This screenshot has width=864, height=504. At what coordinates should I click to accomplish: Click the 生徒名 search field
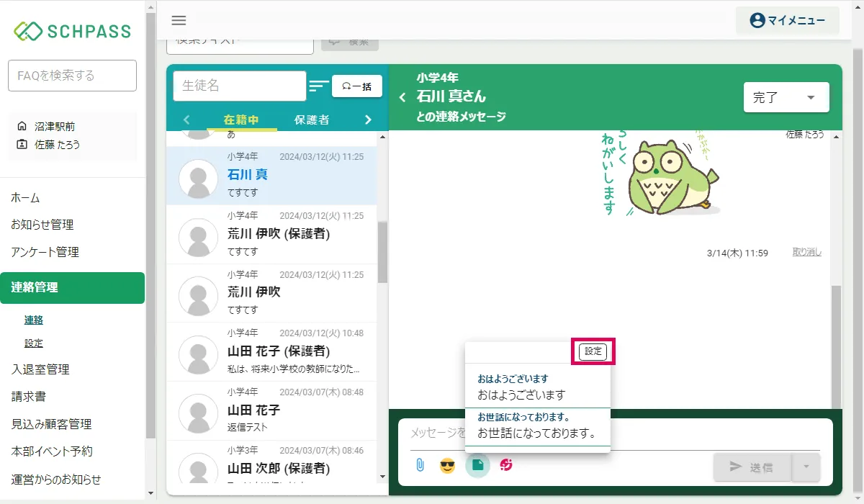[x=240, y=86]
